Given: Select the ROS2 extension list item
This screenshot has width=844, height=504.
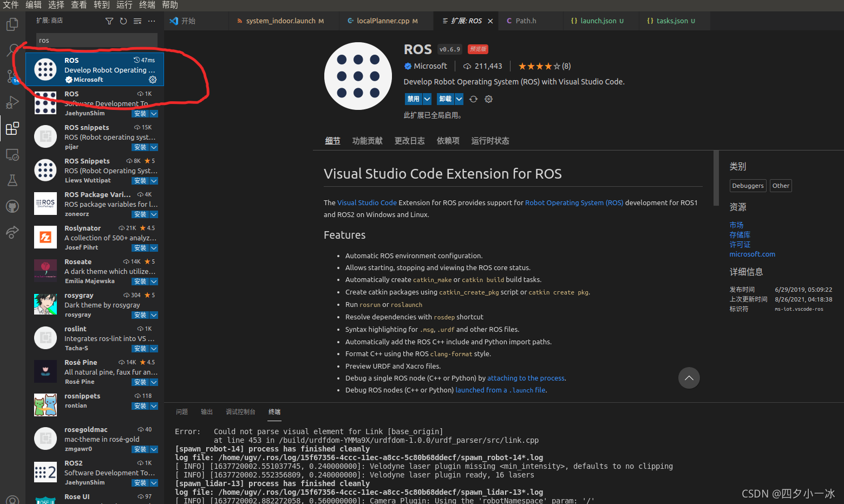Looking at the screenshot, I should tap(95, 473).
